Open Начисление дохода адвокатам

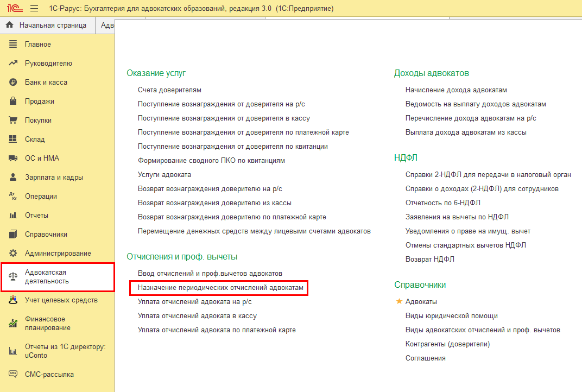click(x=456, y=90)
